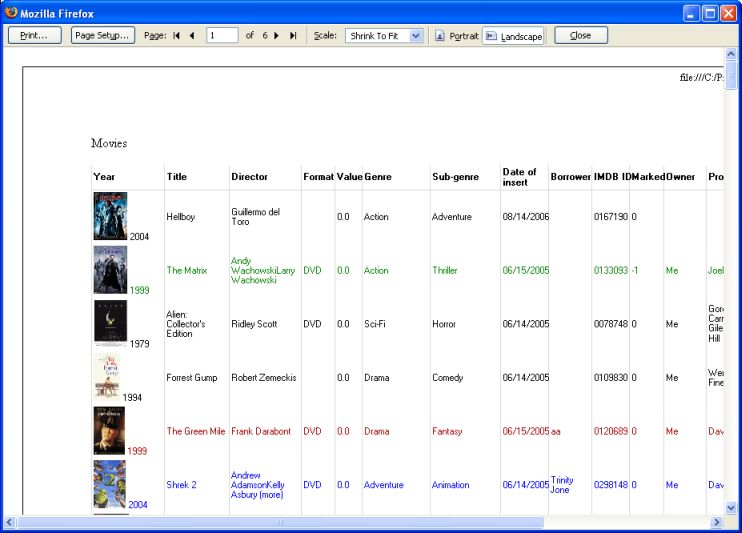
Task: Click The Matrix poster thumbnail
Action: click(x=110, y=270)
